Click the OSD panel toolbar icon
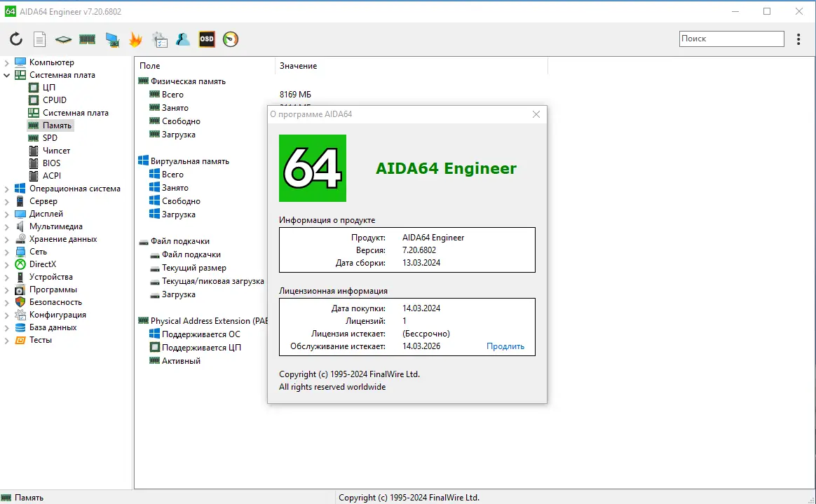The width and height of the screenshot is (816, 504). point(206,39)
